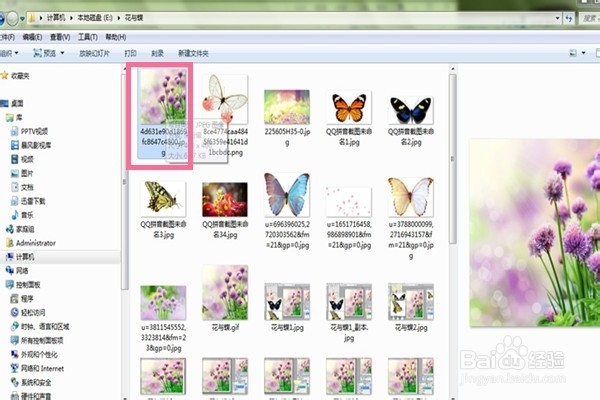The height and width of the screenshot is (400, 600).
Task: Select the 8ce4774caa484 butterfly png file
Action: (225, 115)
